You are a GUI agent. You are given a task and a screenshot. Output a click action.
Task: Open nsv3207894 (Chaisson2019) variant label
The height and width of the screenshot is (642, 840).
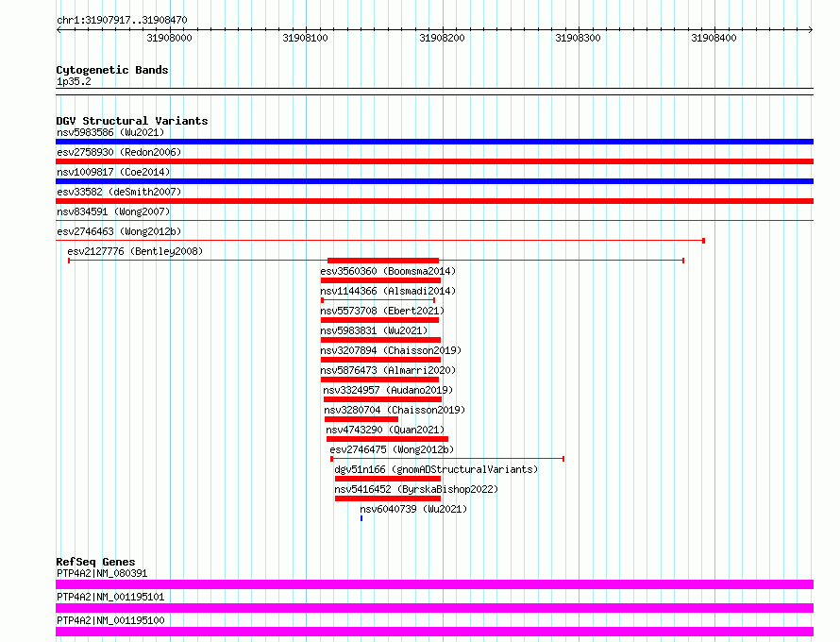(391, 350)
